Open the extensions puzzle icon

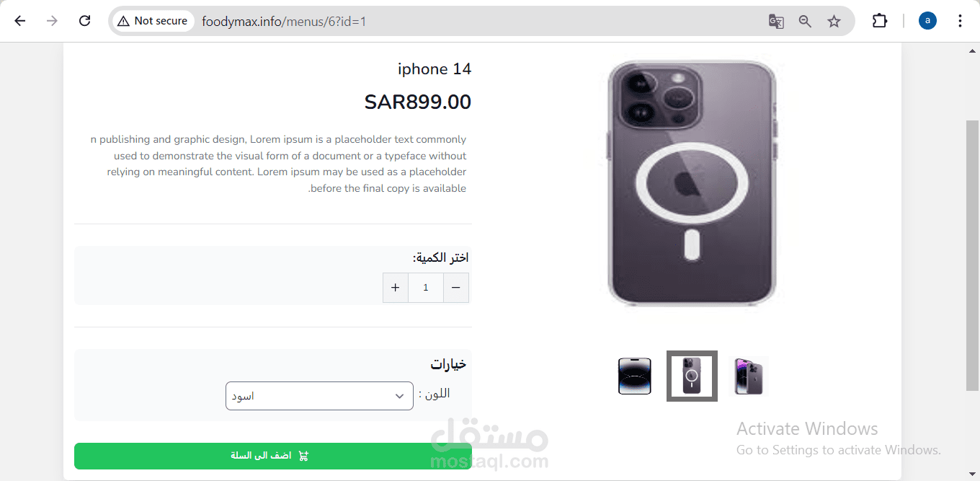[x=880, y=21]
